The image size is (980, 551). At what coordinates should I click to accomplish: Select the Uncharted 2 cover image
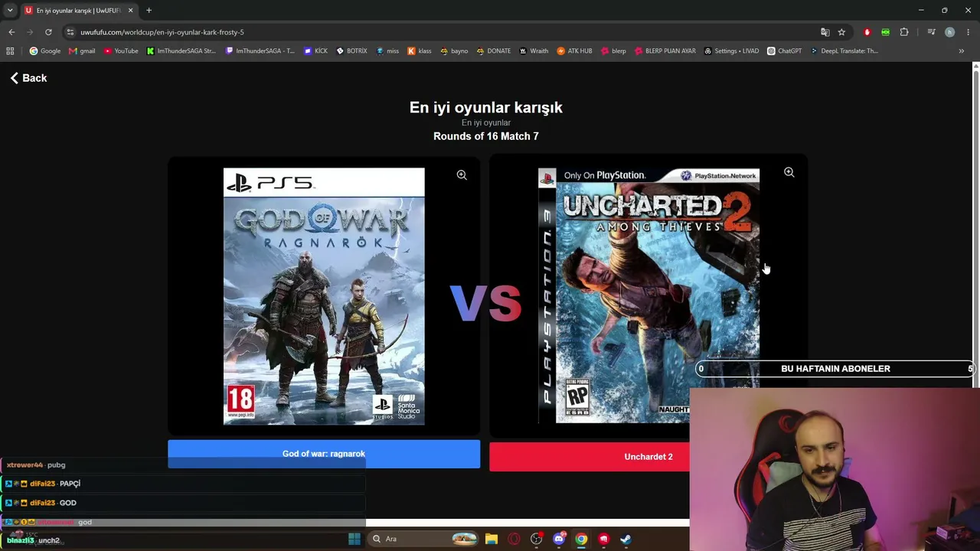click(x=648, y=295)
